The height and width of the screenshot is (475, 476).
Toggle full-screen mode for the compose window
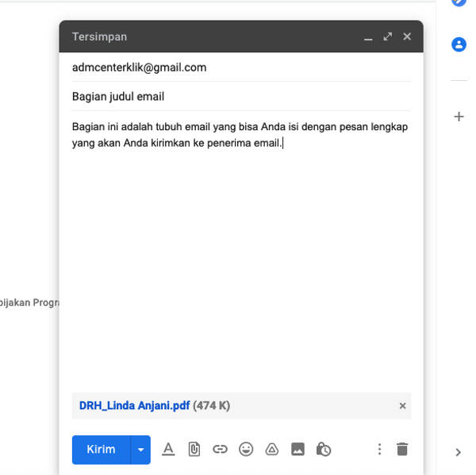click(x=387, y=36)
